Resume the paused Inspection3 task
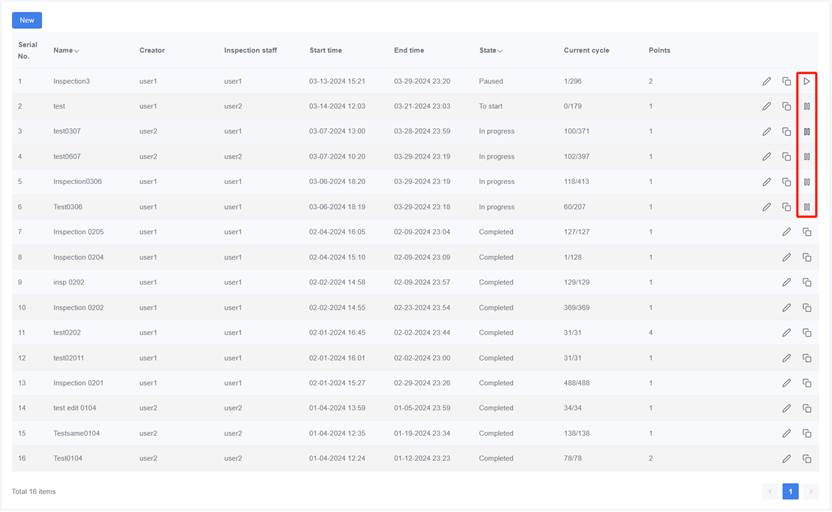Viewport: 832px width, 512px height. coord(807,81)
